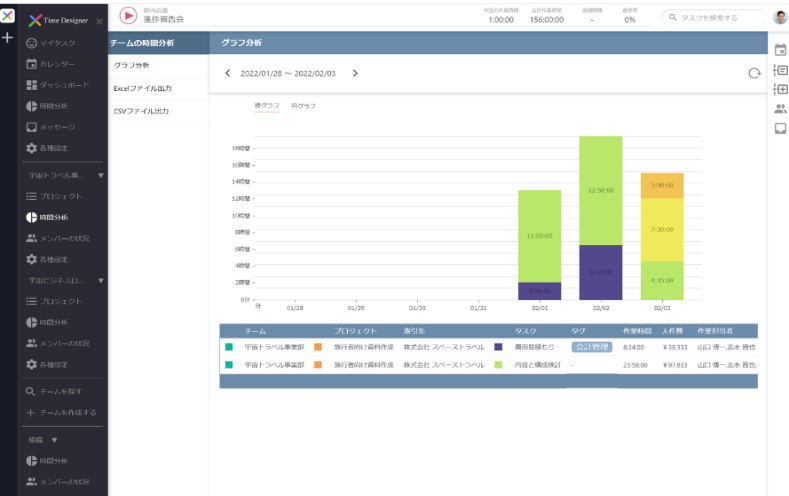Open the calendar icon in right sidebar
The height and width of the screenshot is (496, 789).
coord(780,50)
